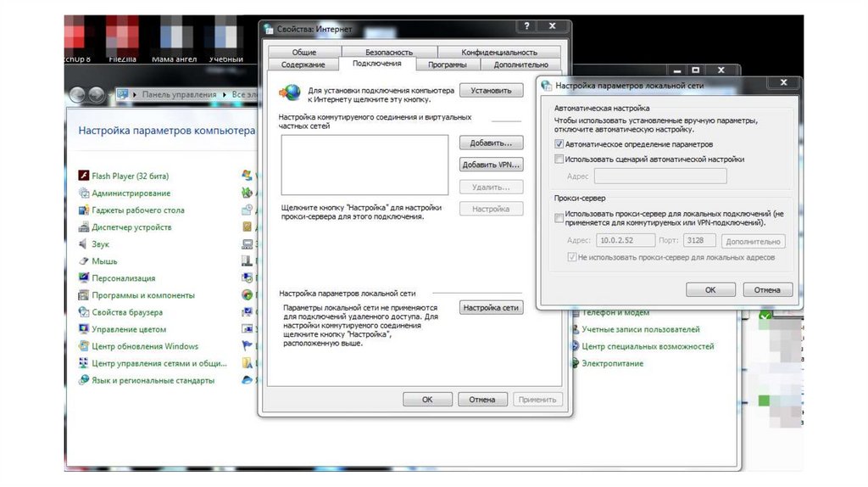Open Диспетчер устройств link
This screenshot has width=868, height=487.
(x=131, y=227)
